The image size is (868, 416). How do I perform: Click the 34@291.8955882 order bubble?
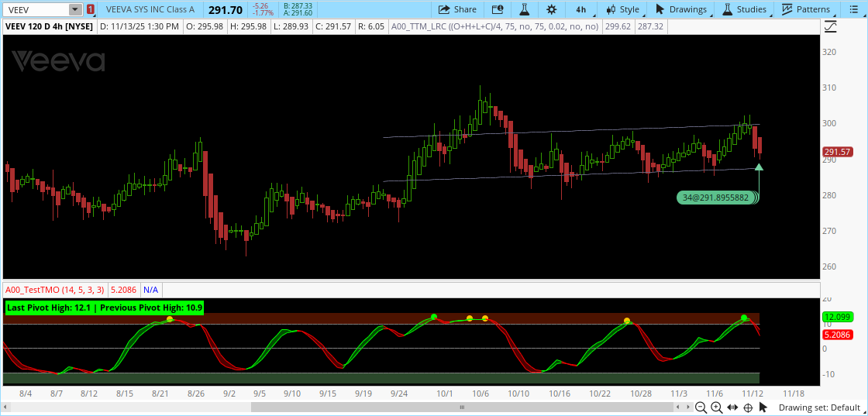click(x=717, y=198)
